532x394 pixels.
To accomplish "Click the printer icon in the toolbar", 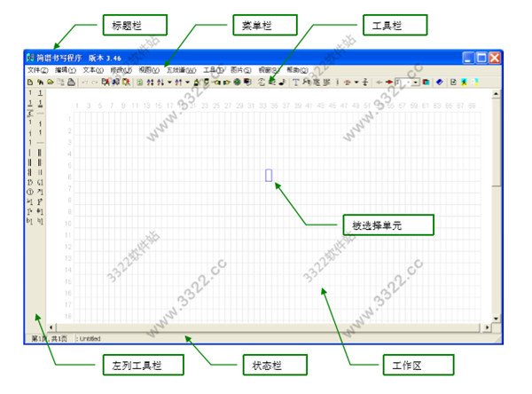I will [x=72, y=82].
